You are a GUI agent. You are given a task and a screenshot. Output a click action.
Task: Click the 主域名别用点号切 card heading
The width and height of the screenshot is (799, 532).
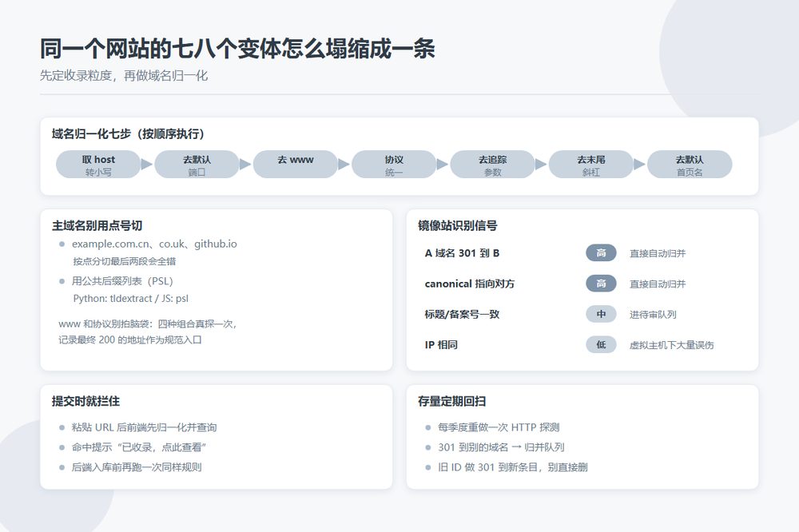pos(97,226)
